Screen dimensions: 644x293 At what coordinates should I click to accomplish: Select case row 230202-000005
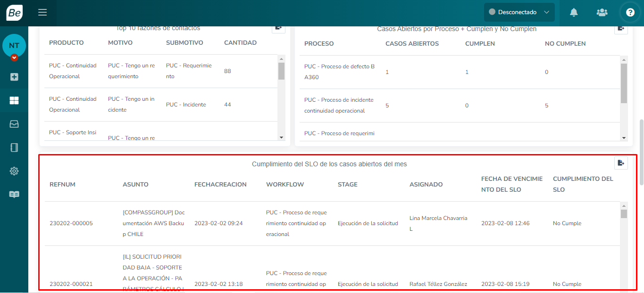tap(71, 223)
